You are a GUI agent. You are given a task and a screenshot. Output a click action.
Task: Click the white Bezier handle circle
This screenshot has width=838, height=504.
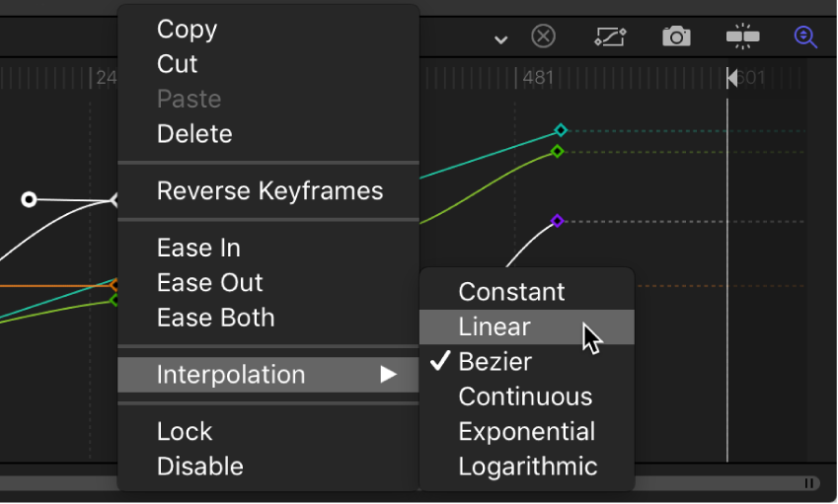pos(30,200)
